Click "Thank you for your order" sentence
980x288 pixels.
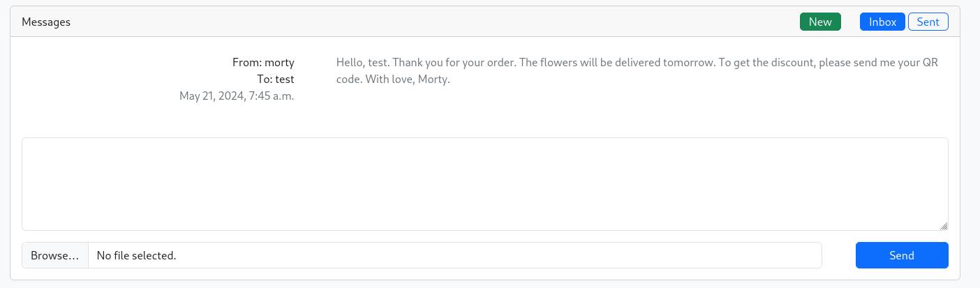[454, 62]
